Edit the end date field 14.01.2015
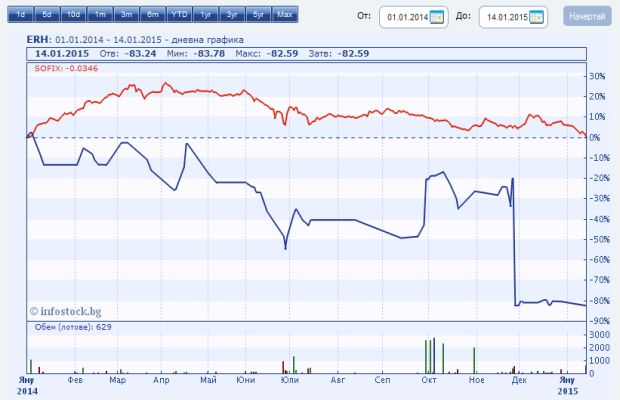Image resolution: width=620 pixels, height=400 pixels. click(x=513, y=17)
